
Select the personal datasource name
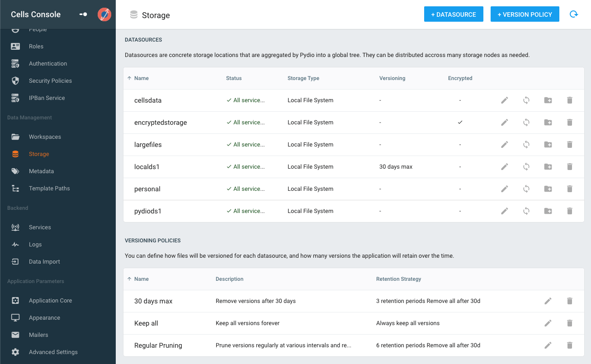tap(147, 189)
